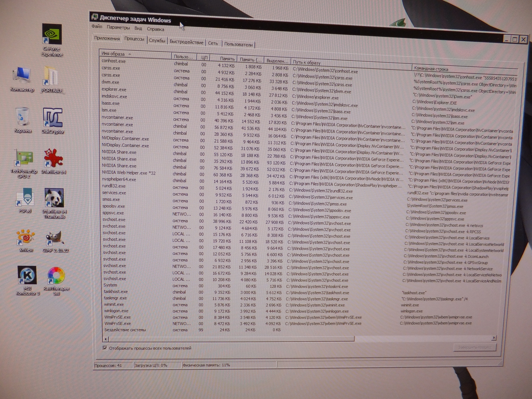Select the XnView desktop shortcut

(26, 241)
